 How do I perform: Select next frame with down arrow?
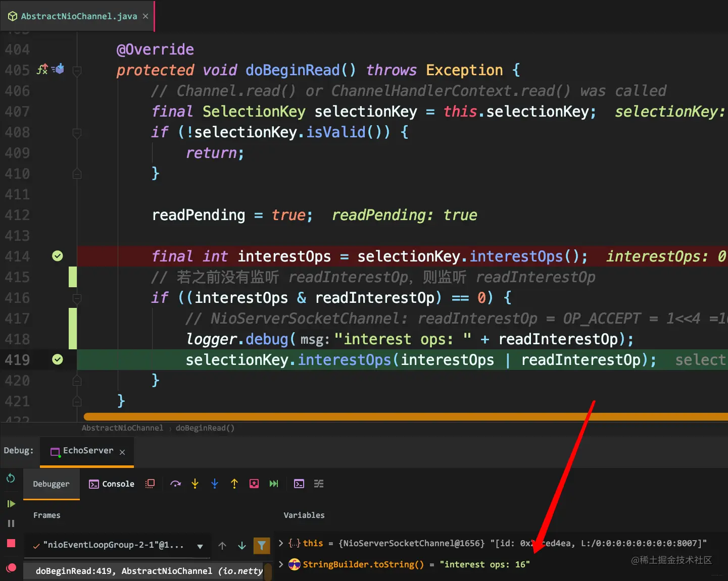click(x=242, y=546)
